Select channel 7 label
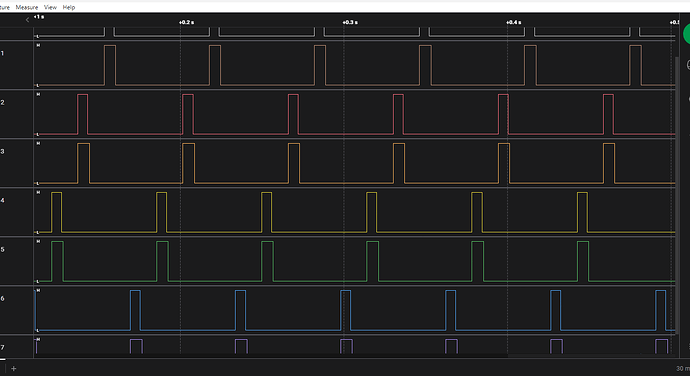The width and height of the screenshot is (690, 376). [3, 347]
